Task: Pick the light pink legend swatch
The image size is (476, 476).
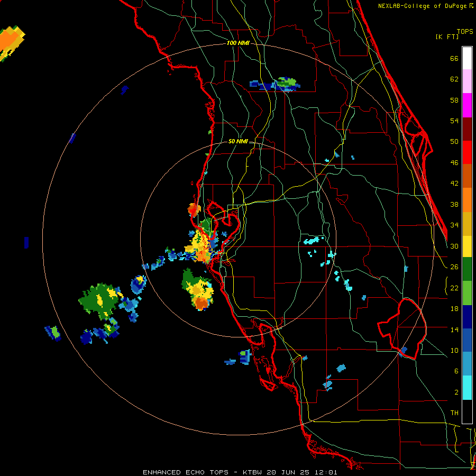Action: (467, 81)
